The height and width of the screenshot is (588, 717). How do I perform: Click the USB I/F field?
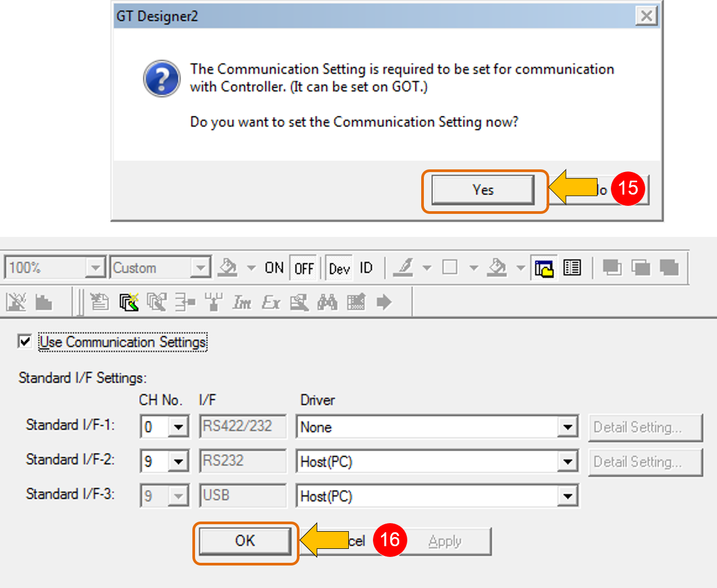(243, 495)
